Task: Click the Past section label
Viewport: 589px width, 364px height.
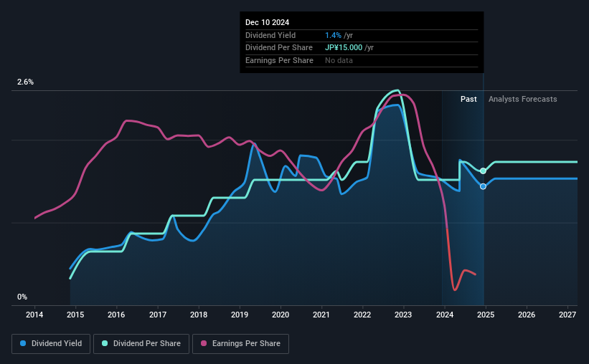Action: coord(468,99)
